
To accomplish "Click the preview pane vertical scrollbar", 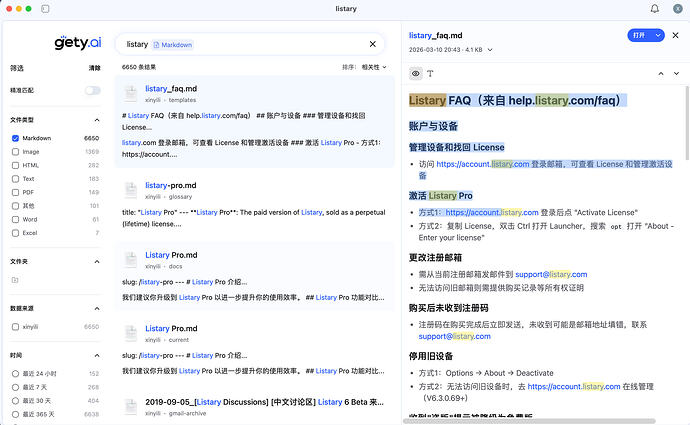I will point(686,123).
